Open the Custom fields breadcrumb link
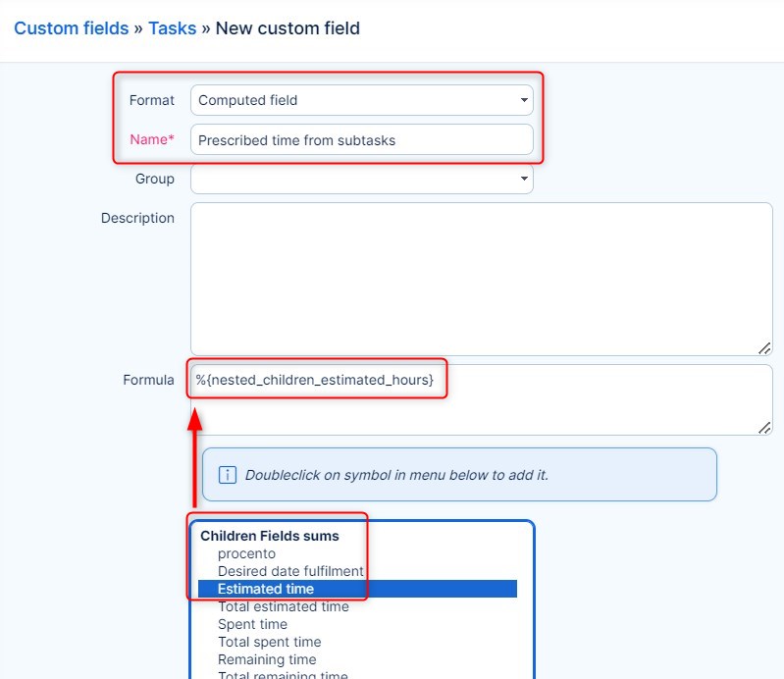The width and height of the screenshot is (784, 679). pos(72,28)
